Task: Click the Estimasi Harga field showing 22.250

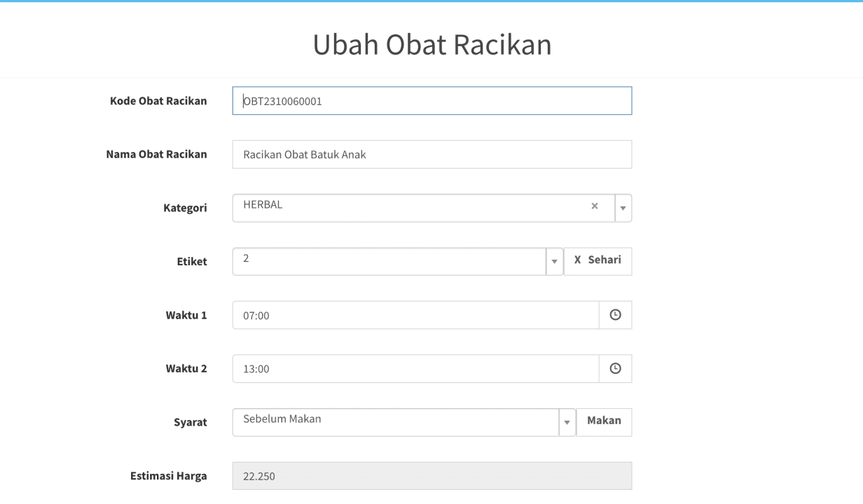Action: tap(432, 476)
